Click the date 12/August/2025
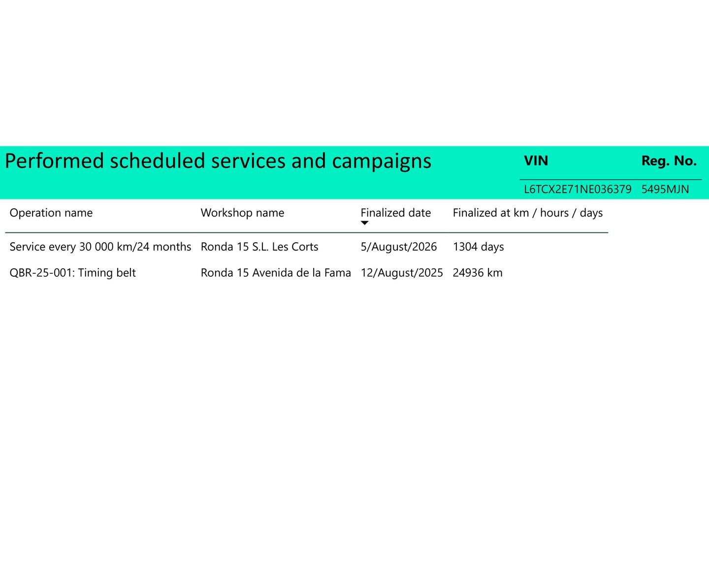 click(402, 273)
